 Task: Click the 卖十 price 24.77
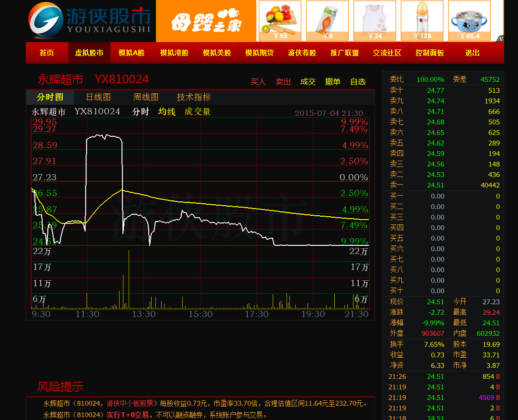point(435,90)
